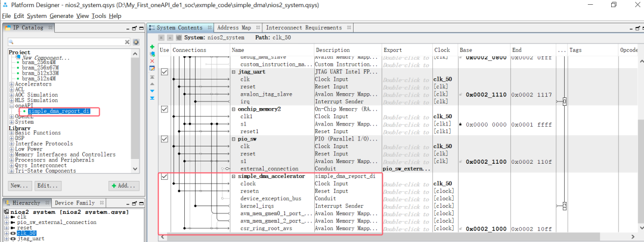Click the Edit... button in IP Catalog
This screenshot has width=644, height=242.
coord(48,186)
